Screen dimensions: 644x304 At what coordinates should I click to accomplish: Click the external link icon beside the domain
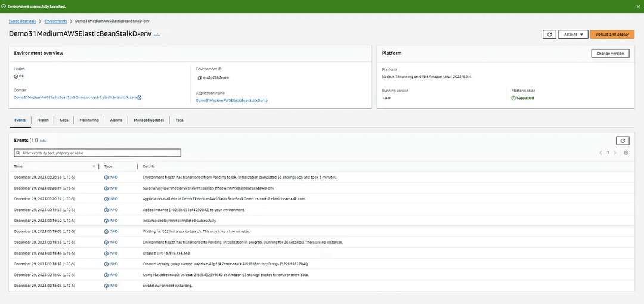tap(139, 97)
